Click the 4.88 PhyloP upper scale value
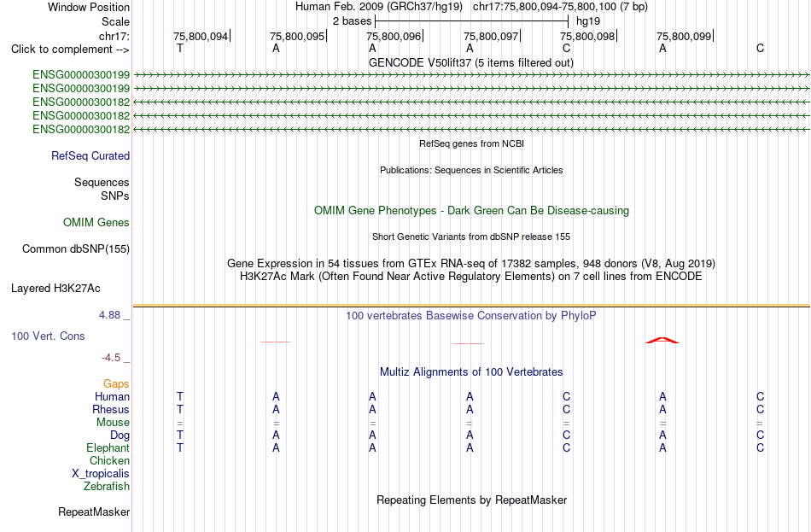This screenshot has height=532, width=811. point(109,315)
